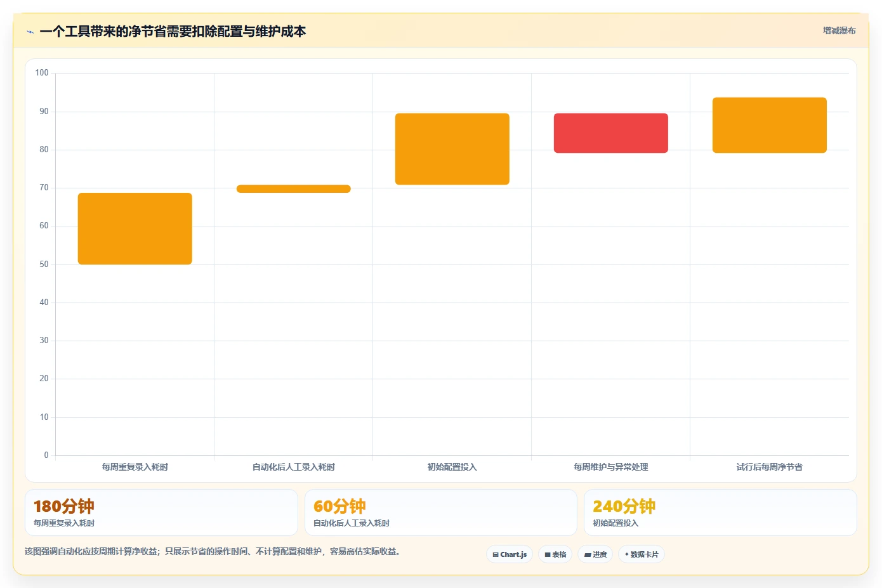Viewport: 882px width, 588px height.
Task: Open the 60分钟 stat card
Action: click(441, 513)
